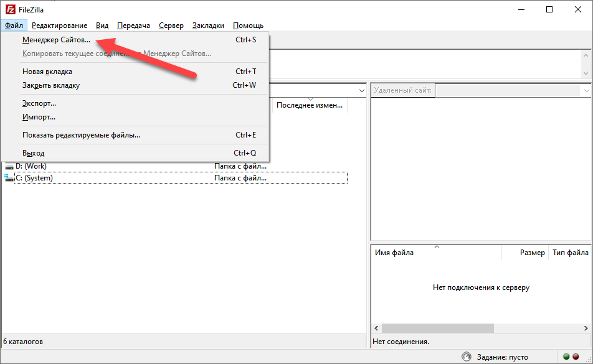
Task: Select the C: (System) row
Action: click(x=176, y=178)
